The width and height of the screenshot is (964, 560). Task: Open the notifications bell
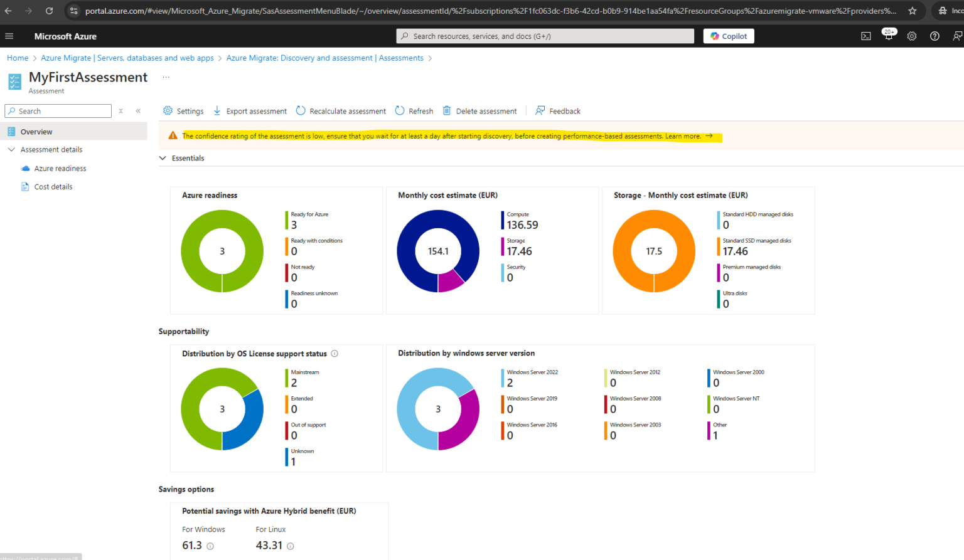[x=889, y=36]
